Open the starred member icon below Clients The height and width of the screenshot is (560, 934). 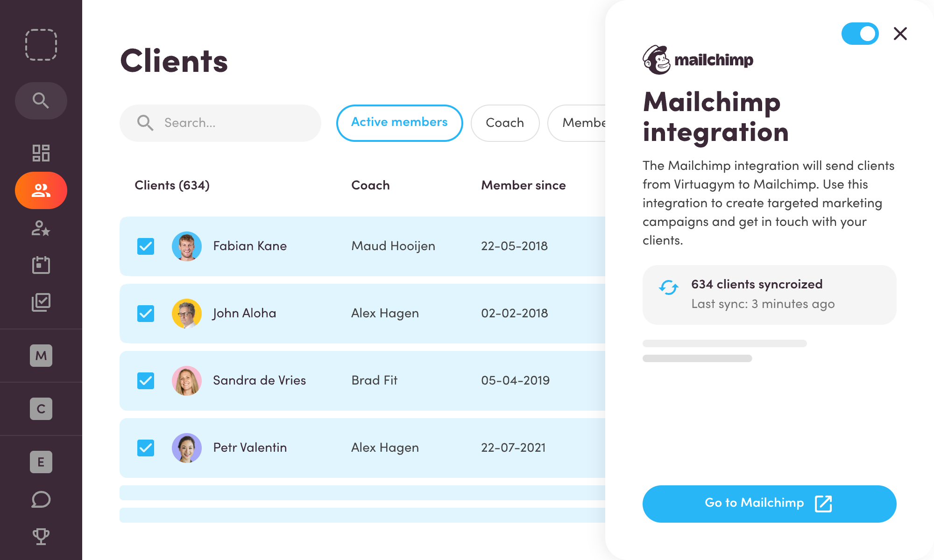(41, 229)
